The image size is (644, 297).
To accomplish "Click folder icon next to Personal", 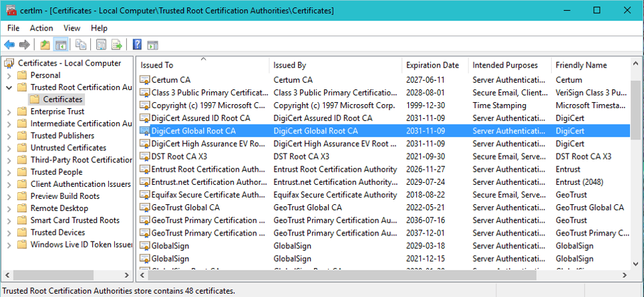I will click(23, 75).
